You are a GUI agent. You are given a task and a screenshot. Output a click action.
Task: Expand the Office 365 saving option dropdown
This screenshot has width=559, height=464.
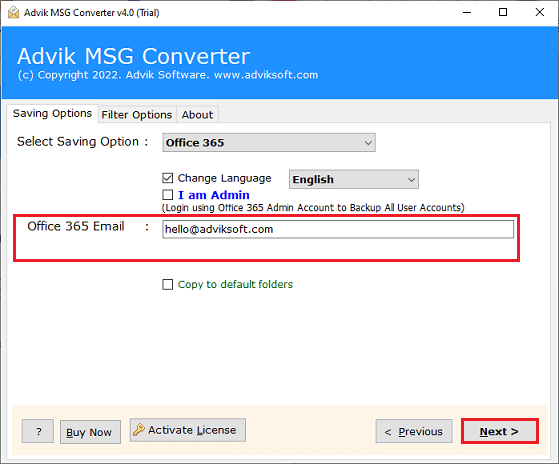pyautogui.click(x=269, y=143)
